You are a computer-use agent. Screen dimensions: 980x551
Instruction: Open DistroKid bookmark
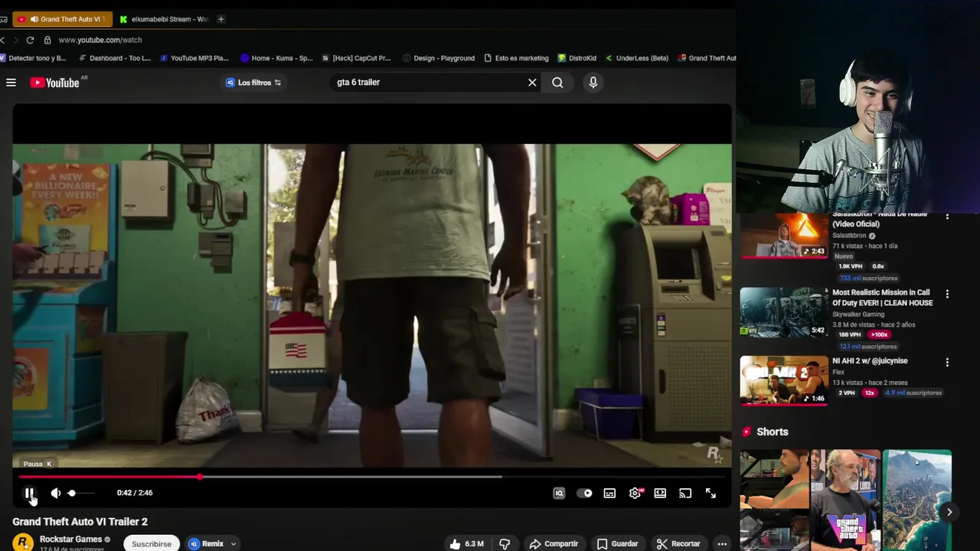tap(577, 58)
